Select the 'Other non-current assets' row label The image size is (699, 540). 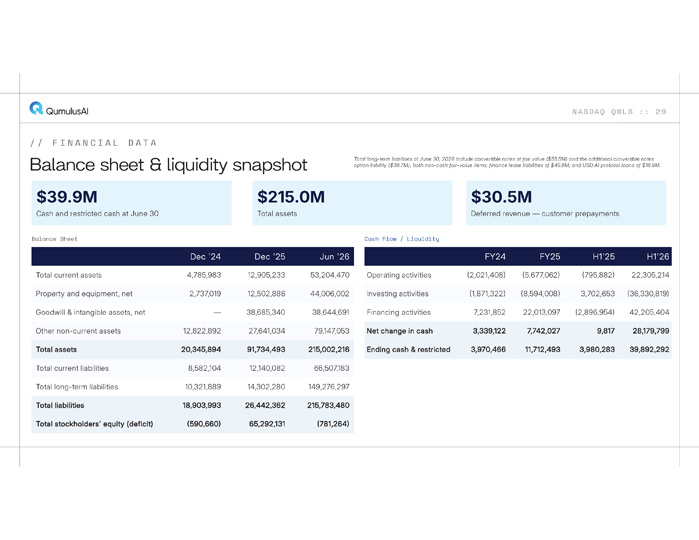pos(78,331)
